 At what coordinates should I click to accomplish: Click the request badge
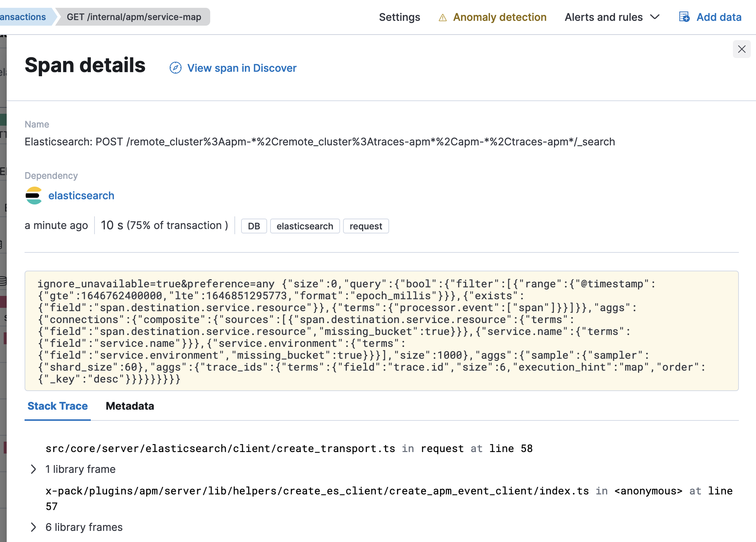point(366,226)
